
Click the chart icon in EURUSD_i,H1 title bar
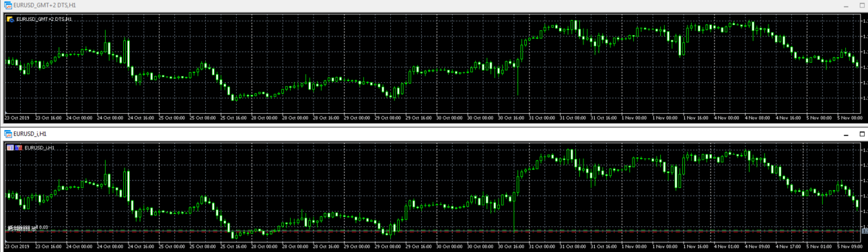click(x=7, y=134)
